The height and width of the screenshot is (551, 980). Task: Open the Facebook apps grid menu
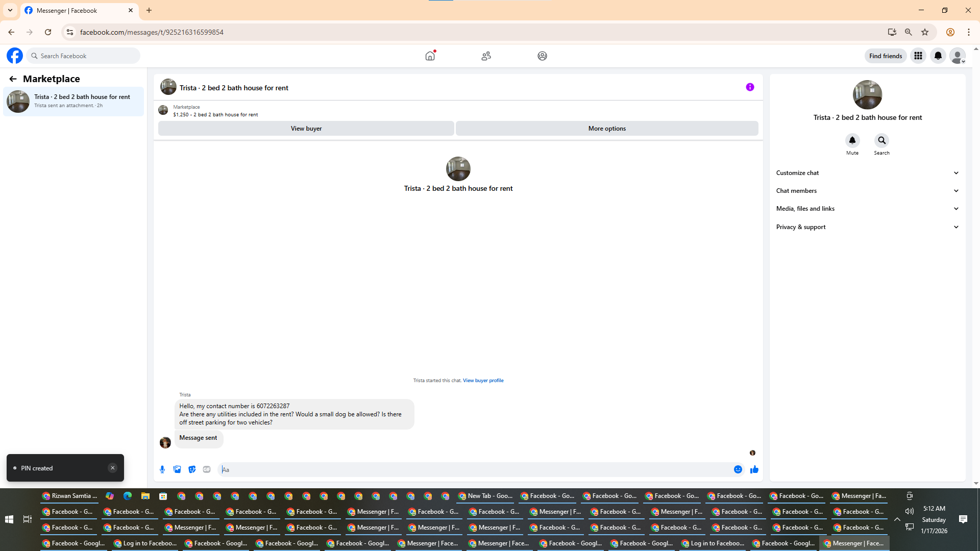pyautogui.click(x=918, y=56)
